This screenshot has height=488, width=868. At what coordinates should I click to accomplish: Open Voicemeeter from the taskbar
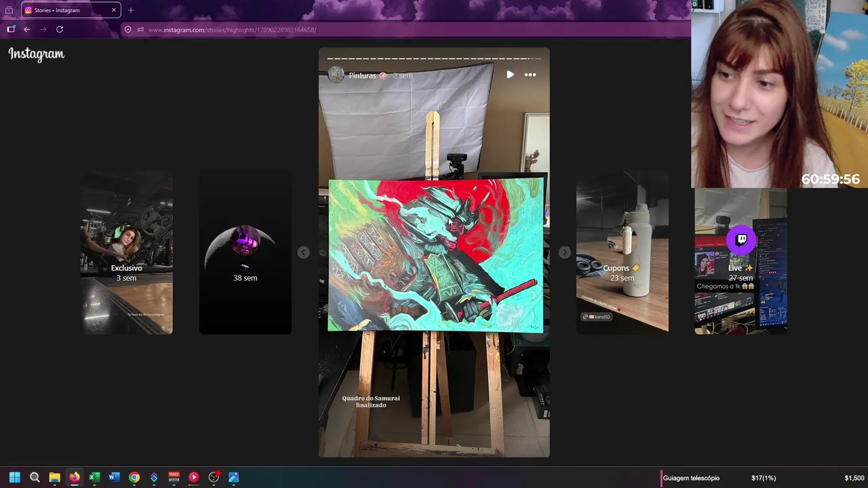(174, 477)
